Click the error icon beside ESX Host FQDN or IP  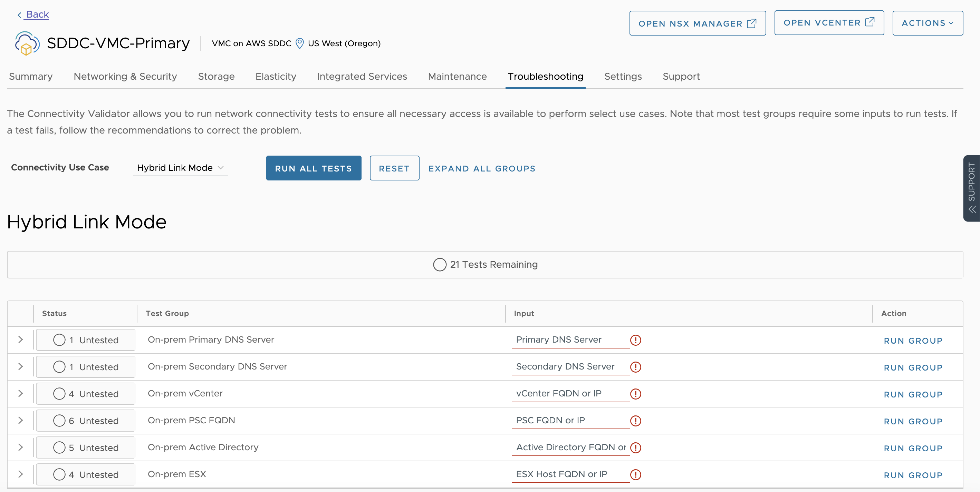tap(636, 475)
